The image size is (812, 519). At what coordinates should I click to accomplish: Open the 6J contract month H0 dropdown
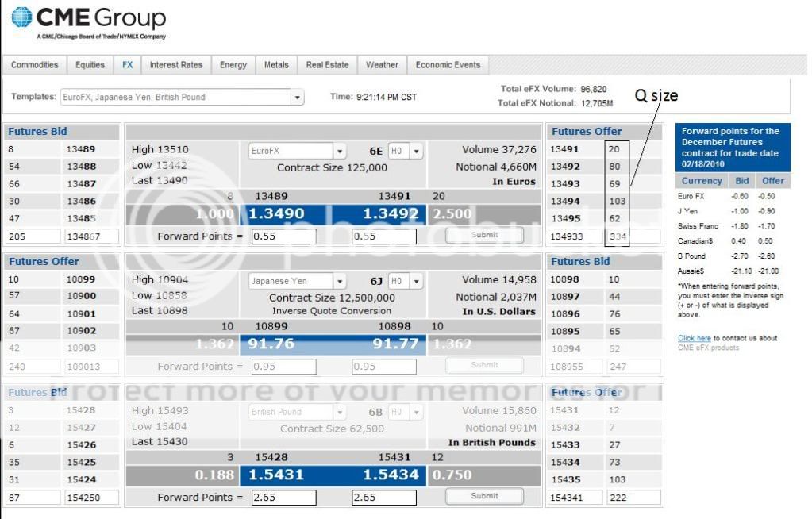click(416, 281)
